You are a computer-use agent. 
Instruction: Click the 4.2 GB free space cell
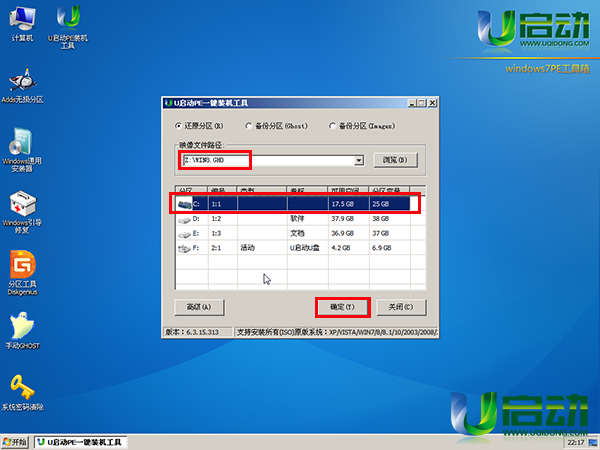pyautogui.click(x=348, y=248)
